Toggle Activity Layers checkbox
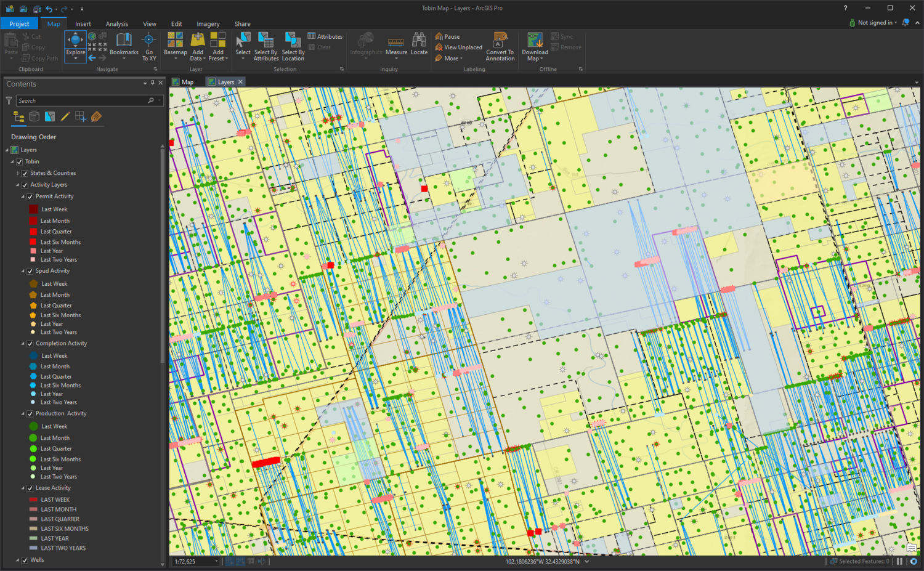The image size is (924, 571). [25, 185]
